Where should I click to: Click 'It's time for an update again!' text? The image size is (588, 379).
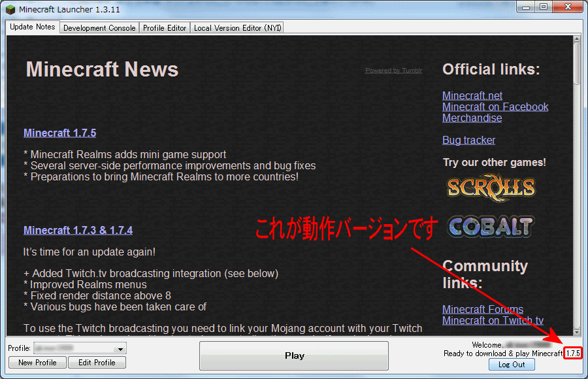point(90,252)
